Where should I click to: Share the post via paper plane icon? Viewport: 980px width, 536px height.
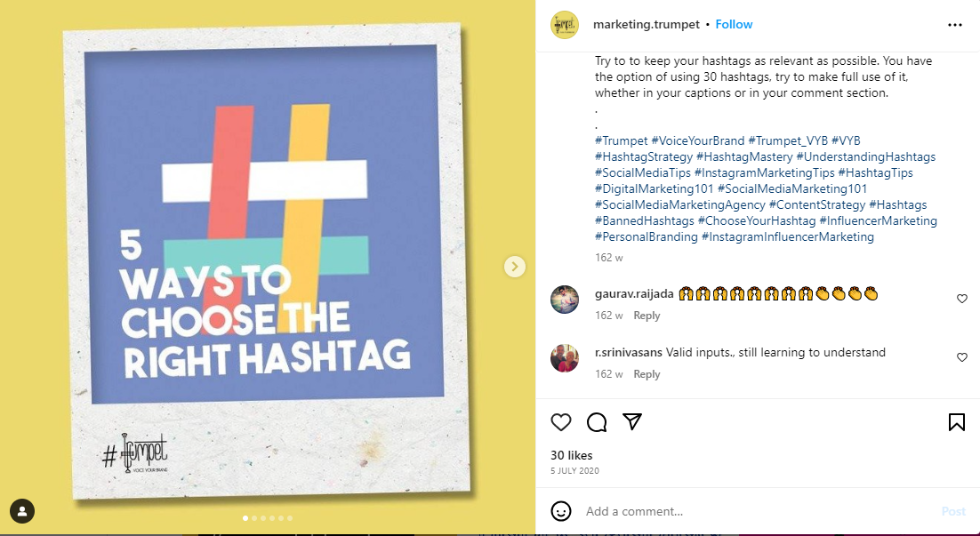(x=632, y=421)
